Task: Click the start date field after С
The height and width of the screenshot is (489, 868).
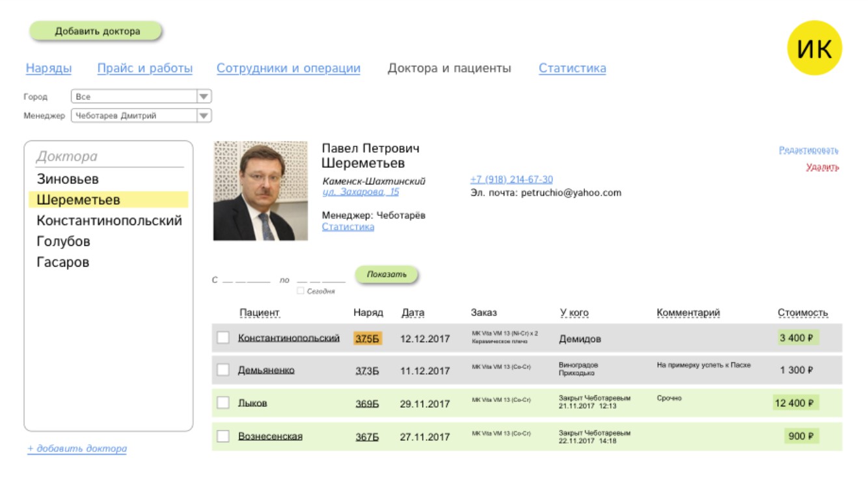Action: point(246,280)
